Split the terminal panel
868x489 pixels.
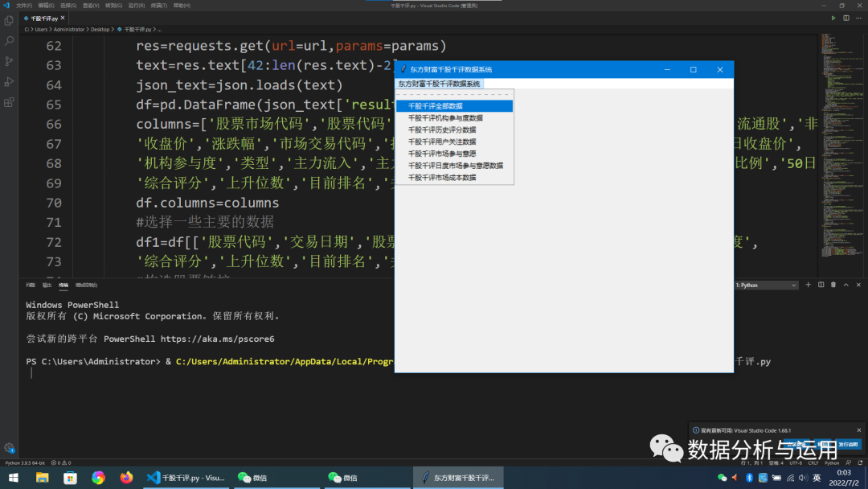pos(821,285)
